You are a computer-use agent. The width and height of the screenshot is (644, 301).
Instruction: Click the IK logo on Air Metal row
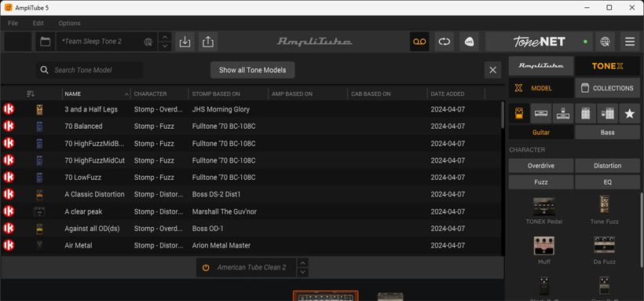pyautogui.click(x=9, y=245)
